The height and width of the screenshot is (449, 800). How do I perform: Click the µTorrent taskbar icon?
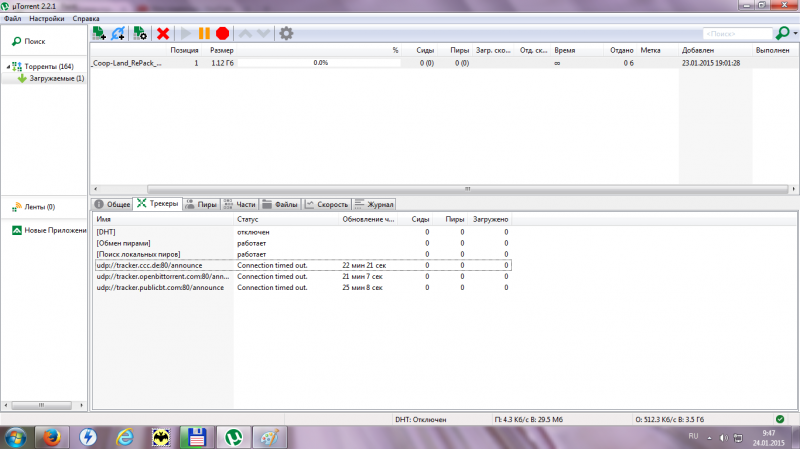tap(234, 438)
